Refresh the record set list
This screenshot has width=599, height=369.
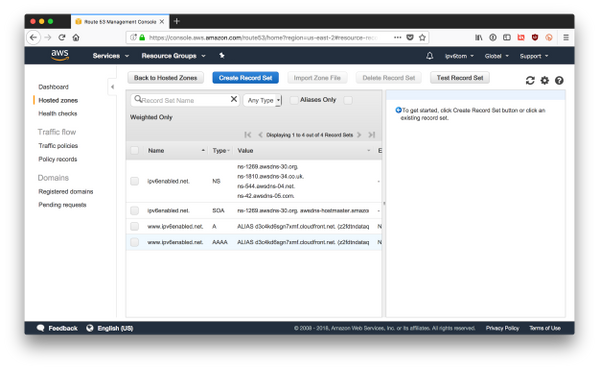(530, 80)
